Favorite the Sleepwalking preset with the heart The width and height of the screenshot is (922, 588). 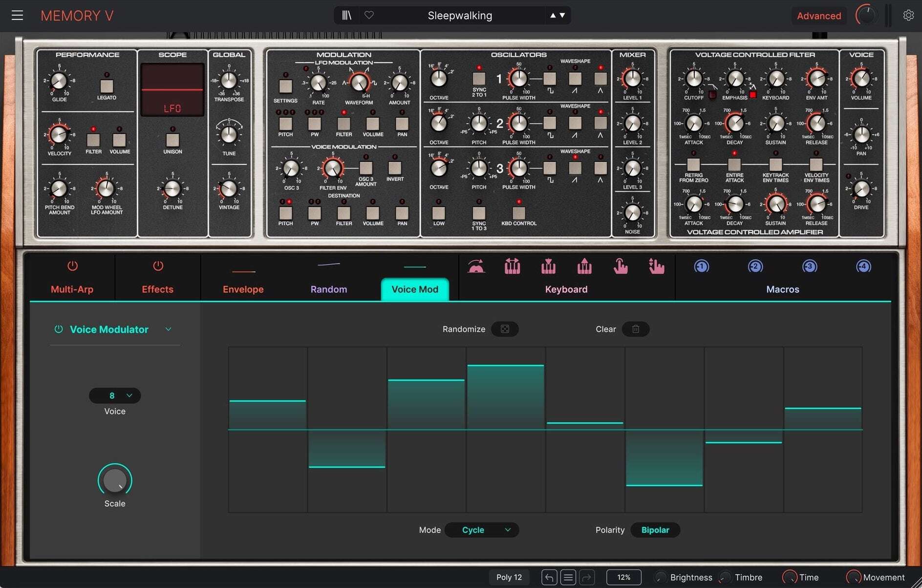pos(369,15)
